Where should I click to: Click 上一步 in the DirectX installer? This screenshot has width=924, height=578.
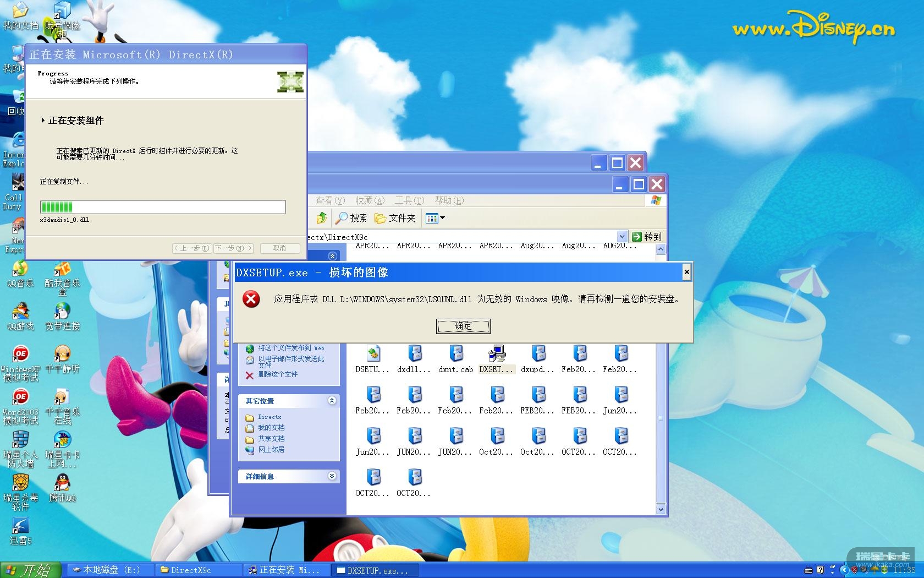[x=192, y=248]
